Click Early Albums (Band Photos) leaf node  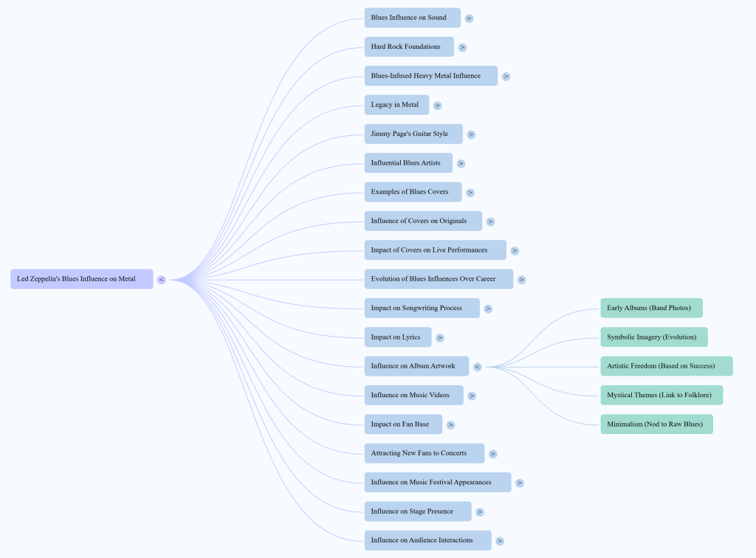[651, 308]
